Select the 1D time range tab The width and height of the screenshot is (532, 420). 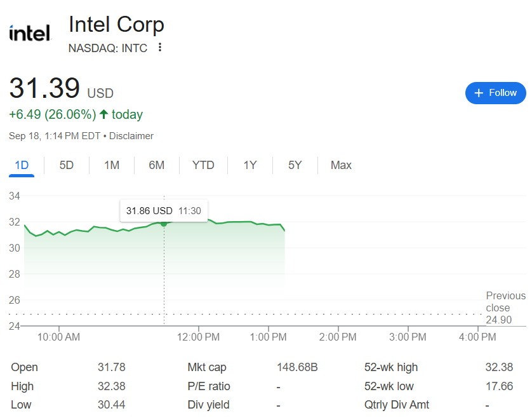22,165
